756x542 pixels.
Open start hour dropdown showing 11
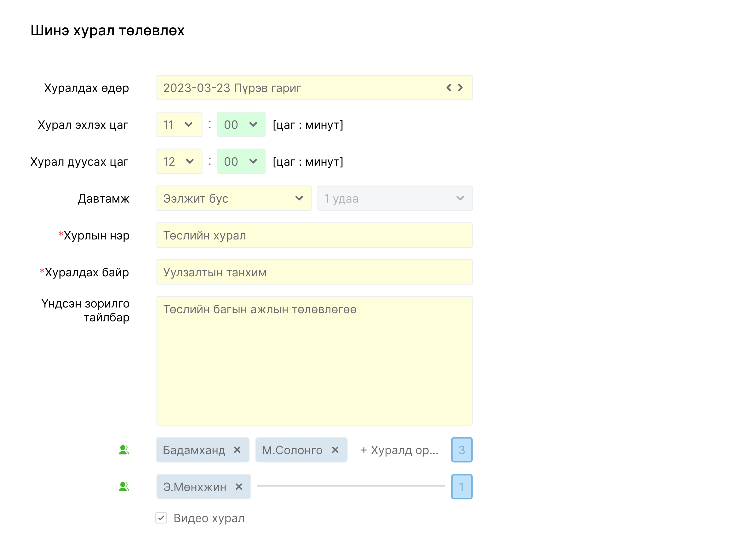pyautogui.click(x=179, y=124)
